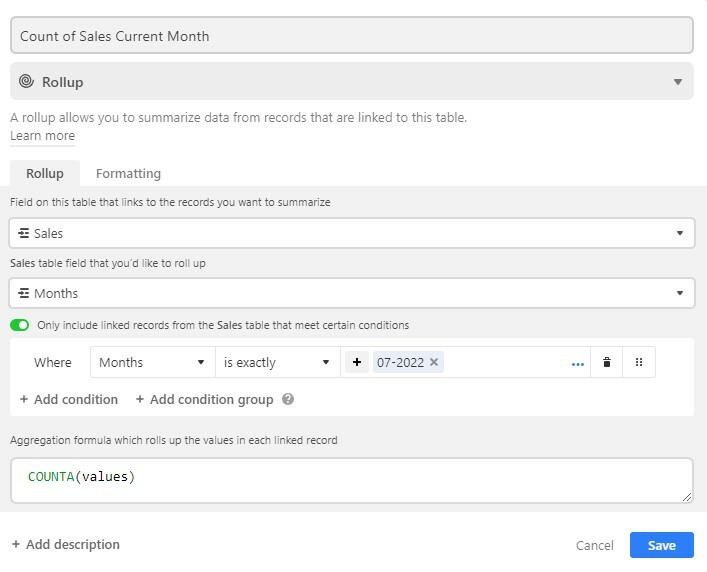Select the Rollup tab
Image resolution: width=707 pixels, height=572 pixels.
[x=45, y=174]
